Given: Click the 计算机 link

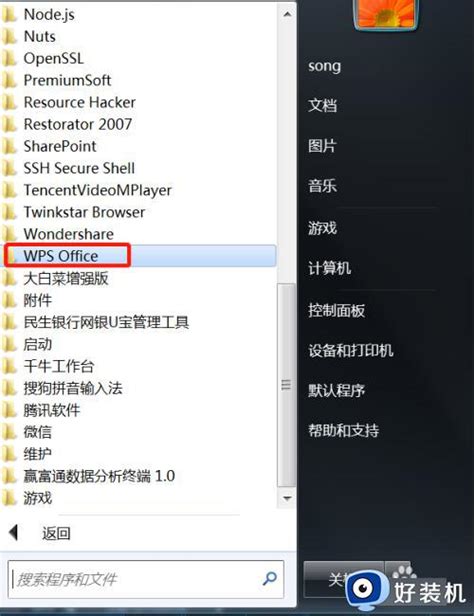Looking at the screenshot, I should point(329,268).
